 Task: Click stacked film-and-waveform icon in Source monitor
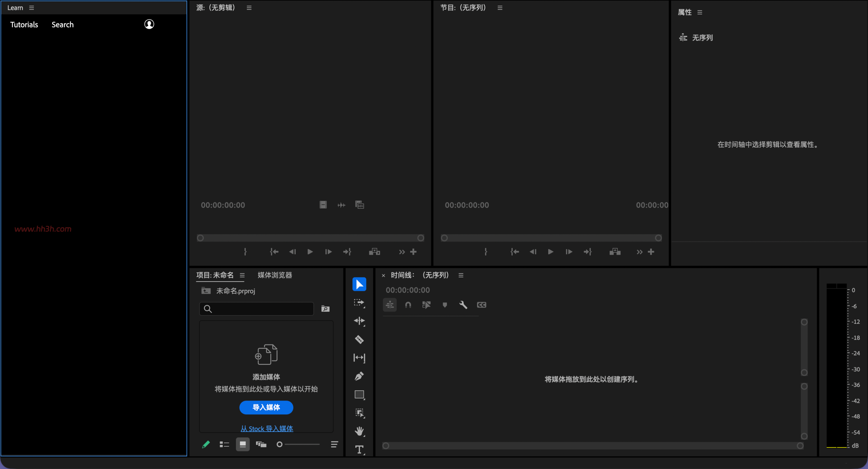click(x=359, y=205)
